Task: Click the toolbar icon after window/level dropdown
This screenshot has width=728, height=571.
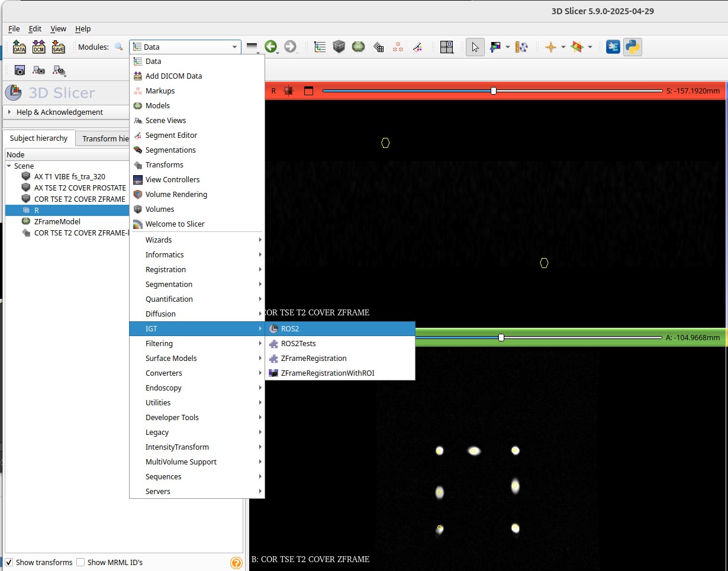Action: [x=521, y=47]
